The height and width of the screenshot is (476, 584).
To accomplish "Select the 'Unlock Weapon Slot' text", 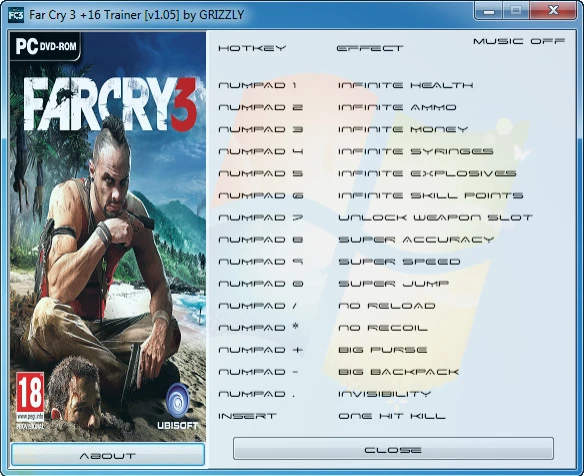I will 435,217.
